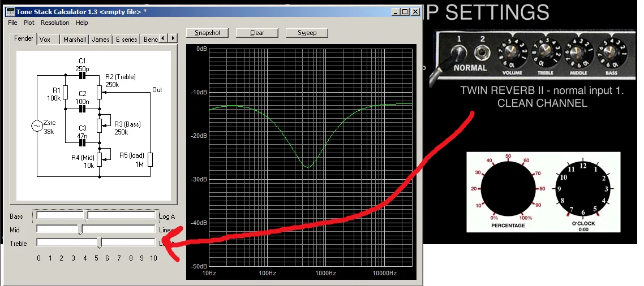Minimize the Tone Stack Calculator window
Viewport: 644px width, 286px height.
(x=396, y=12)
